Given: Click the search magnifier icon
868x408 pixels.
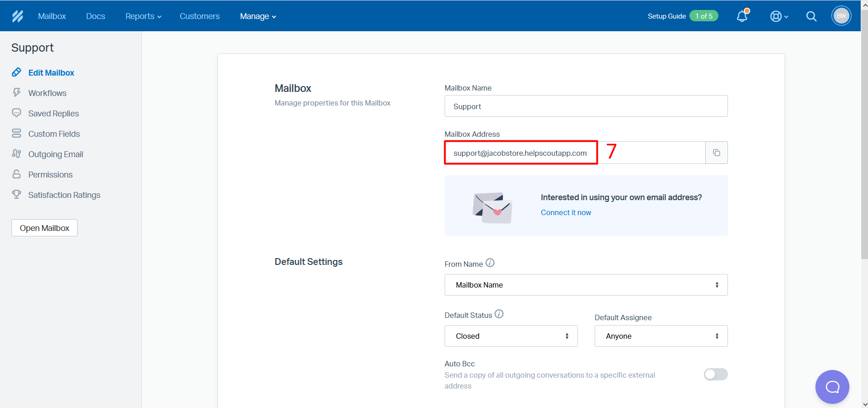Looking at the screenshot, I should click(x=811, y=16).
